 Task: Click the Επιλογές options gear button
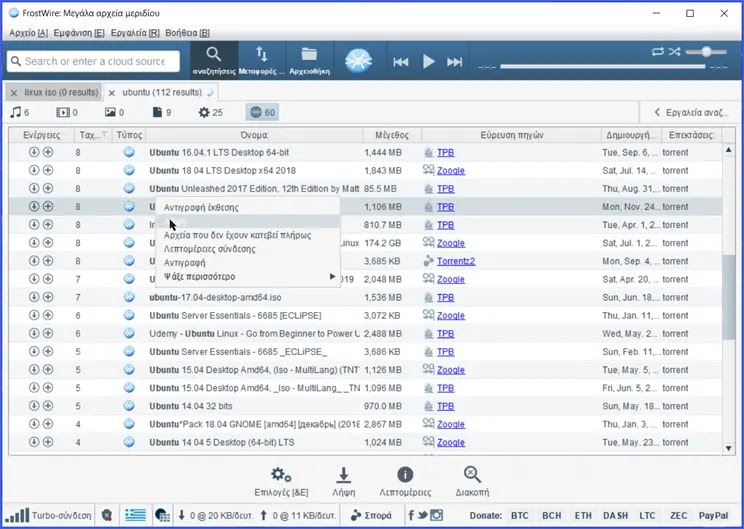pos(281,482)
